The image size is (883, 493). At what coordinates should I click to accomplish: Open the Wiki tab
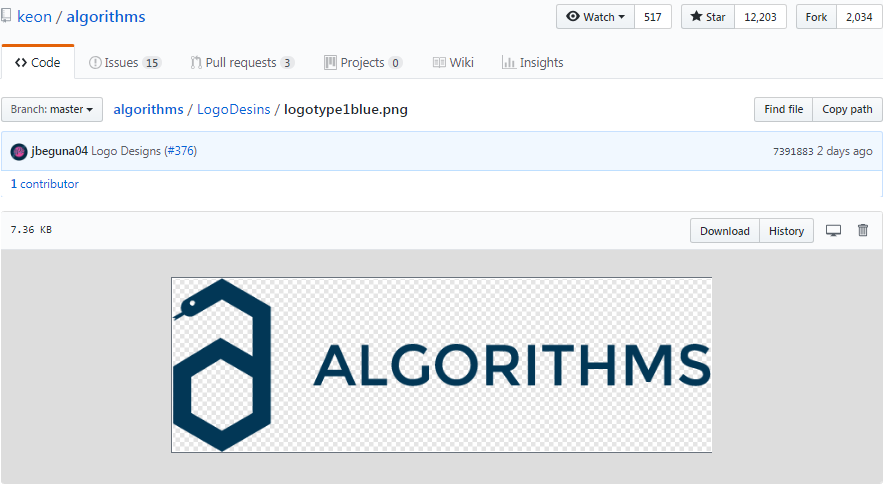[x=453, y=63]
